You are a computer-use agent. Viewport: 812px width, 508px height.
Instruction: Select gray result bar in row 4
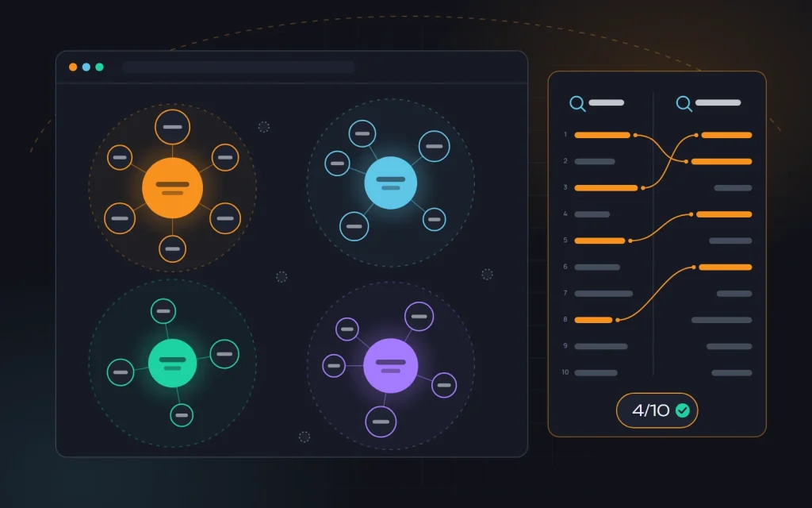point(592,214)
